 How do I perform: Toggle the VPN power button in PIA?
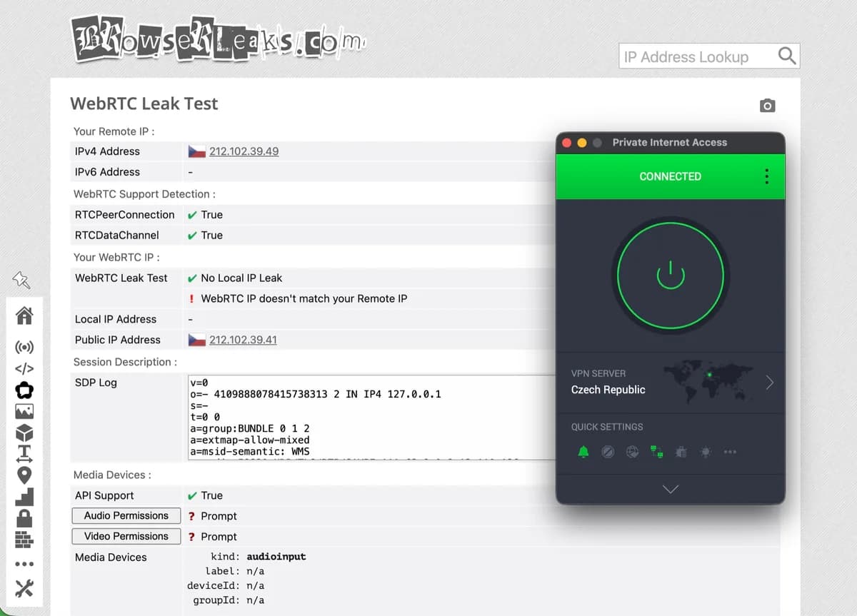pos(670,276)
